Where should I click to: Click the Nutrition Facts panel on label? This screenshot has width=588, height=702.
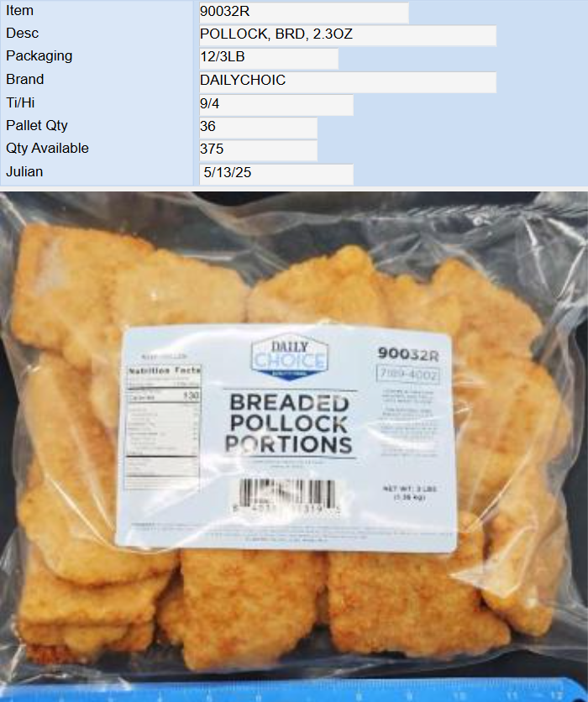(163, 427)
